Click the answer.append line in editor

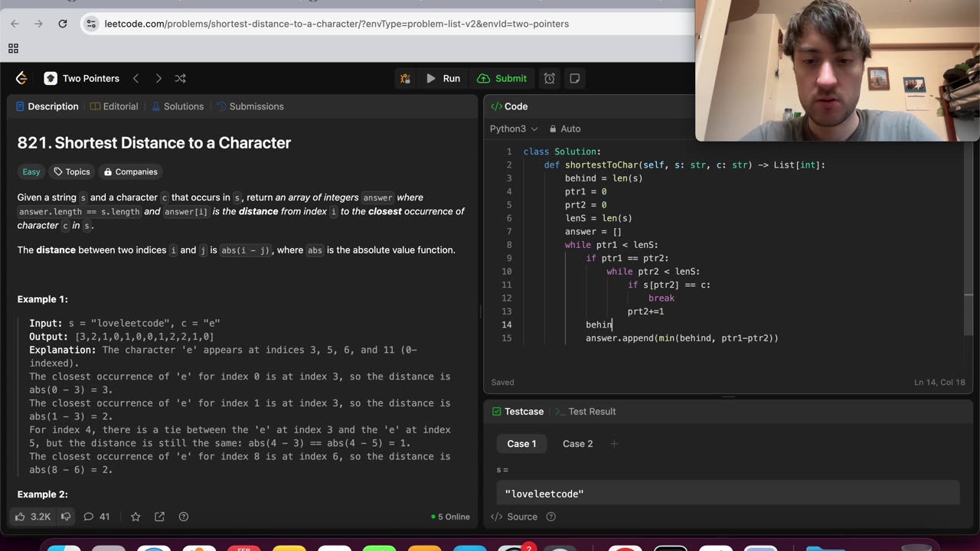click(x=682, y=338)
